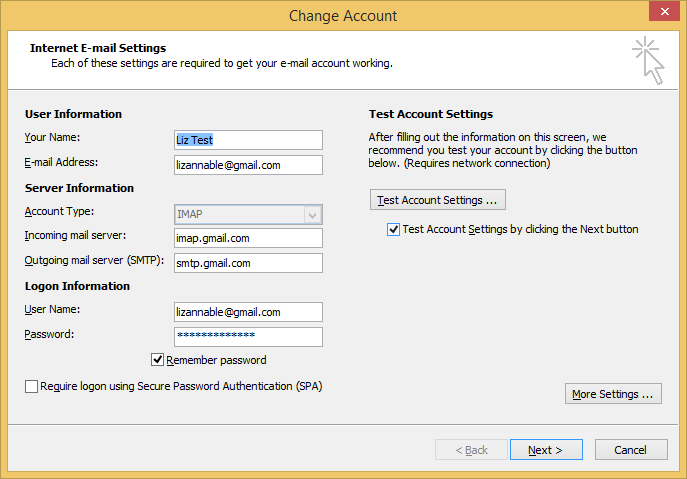
Task: Click the E-mail Address input field
Action: pyautogui.click(x=248, y=165)
